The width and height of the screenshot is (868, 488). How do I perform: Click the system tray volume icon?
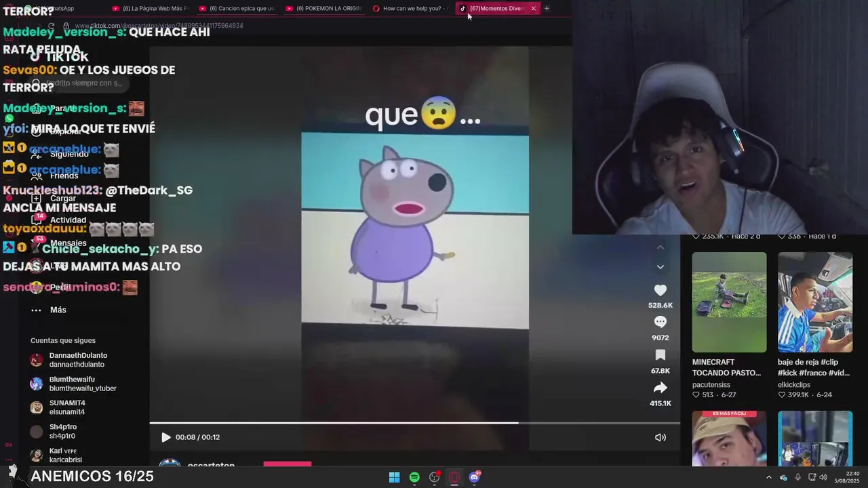[x=823, y=477]
